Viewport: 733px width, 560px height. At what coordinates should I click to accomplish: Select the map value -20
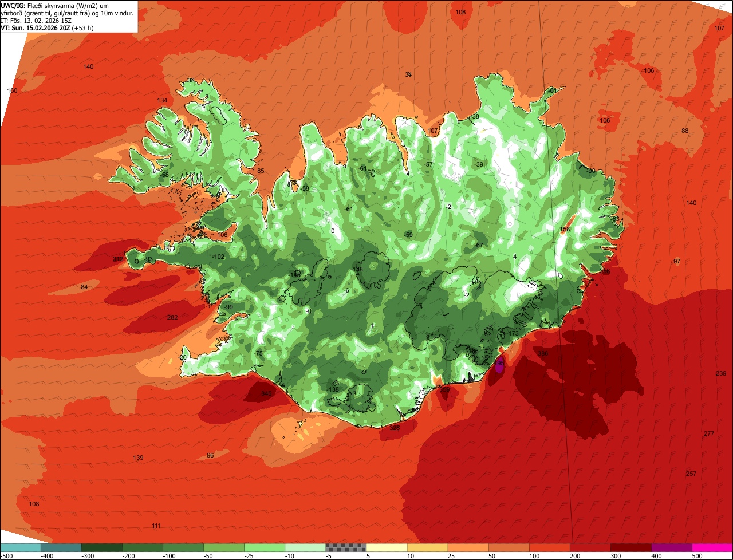pyautogui.click(x=183, y=358)
